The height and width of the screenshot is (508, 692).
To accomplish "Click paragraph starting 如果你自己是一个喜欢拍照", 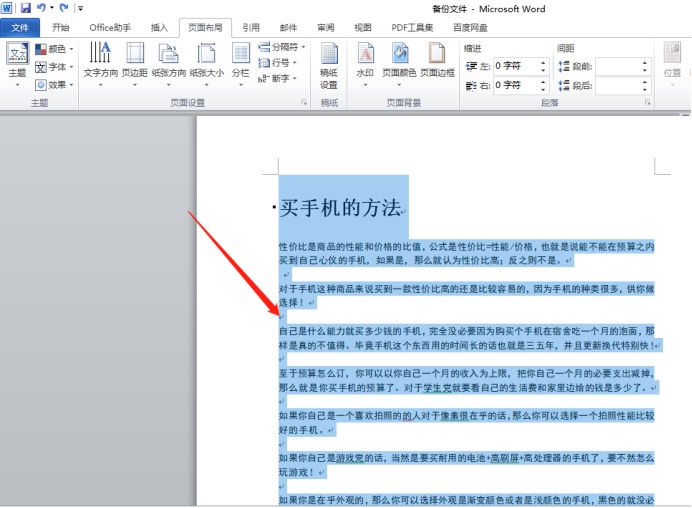I will coord(466,423).
